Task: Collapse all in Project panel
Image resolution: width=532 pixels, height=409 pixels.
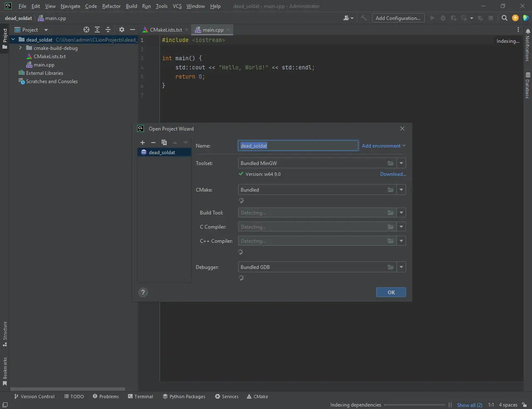Action: [108, 30]
